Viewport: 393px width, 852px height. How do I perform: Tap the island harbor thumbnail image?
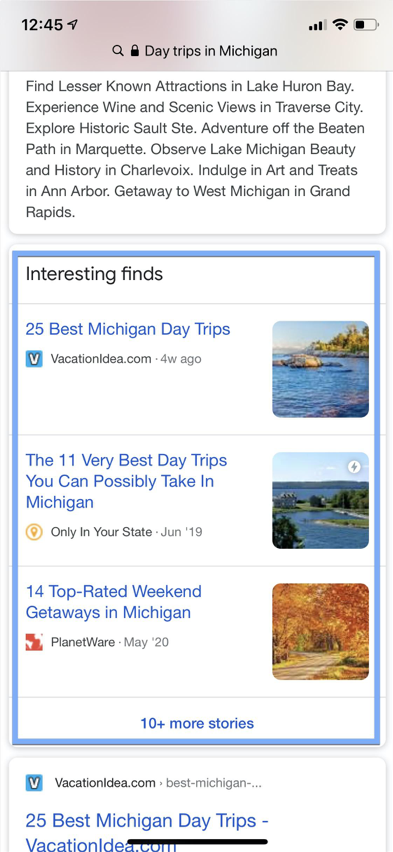pos(320,500)
